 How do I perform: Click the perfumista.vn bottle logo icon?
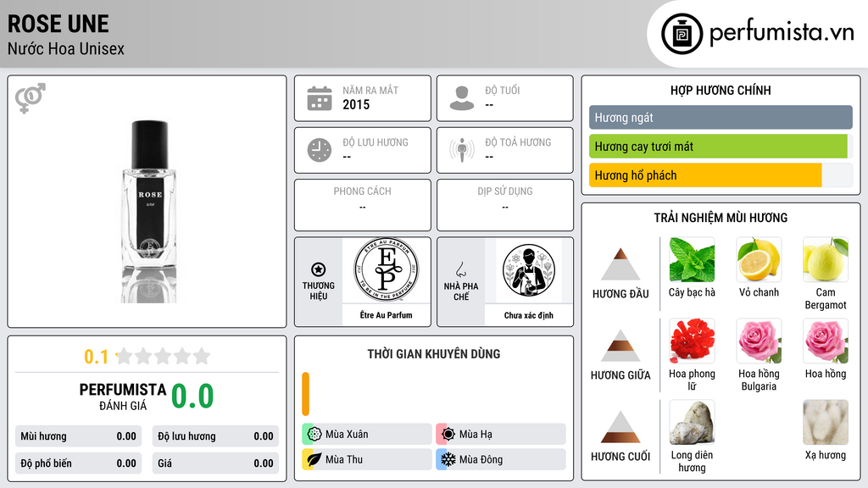682,34
